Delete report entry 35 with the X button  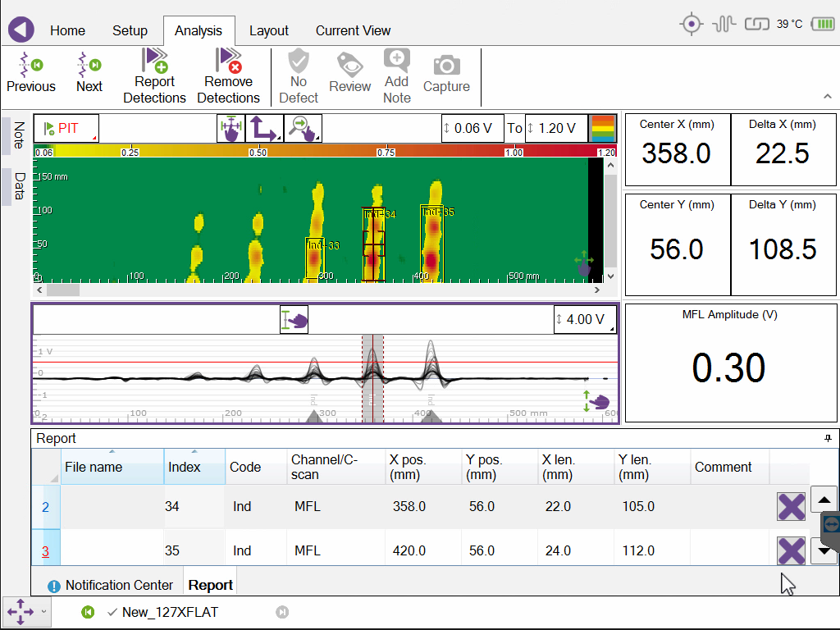point(790,550)
